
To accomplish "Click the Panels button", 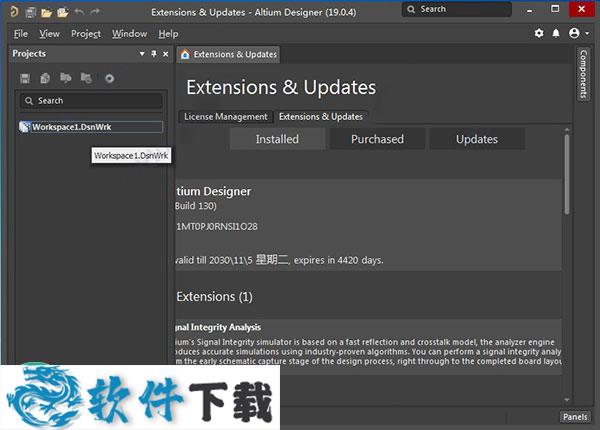I will coord(575,417).
